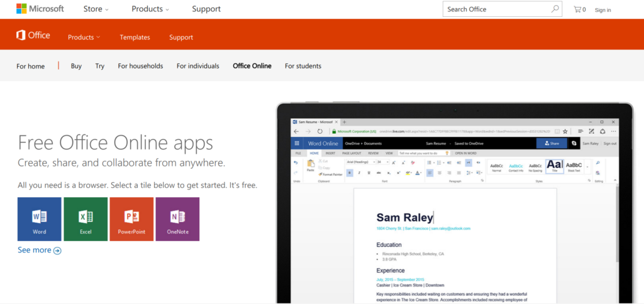Click For home section label
The height and width of the screenshot is (304, 644).
tap(30, 66)
